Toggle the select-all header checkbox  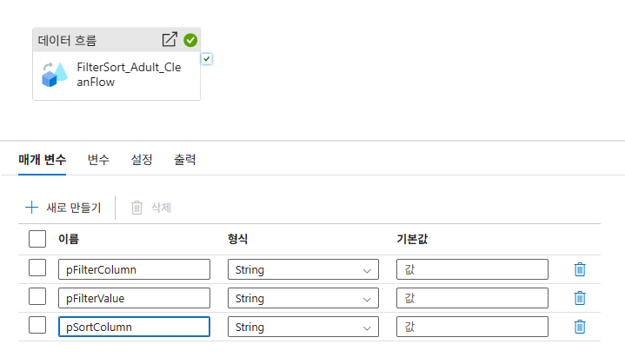click(37, 238)
